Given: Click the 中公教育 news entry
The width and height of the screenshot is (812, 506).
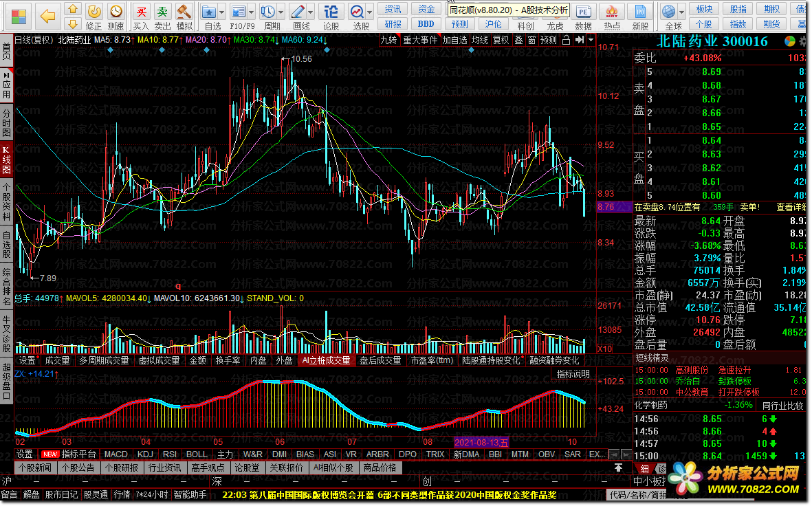Looking at the screenshot, I should click(x=692, y=392).
